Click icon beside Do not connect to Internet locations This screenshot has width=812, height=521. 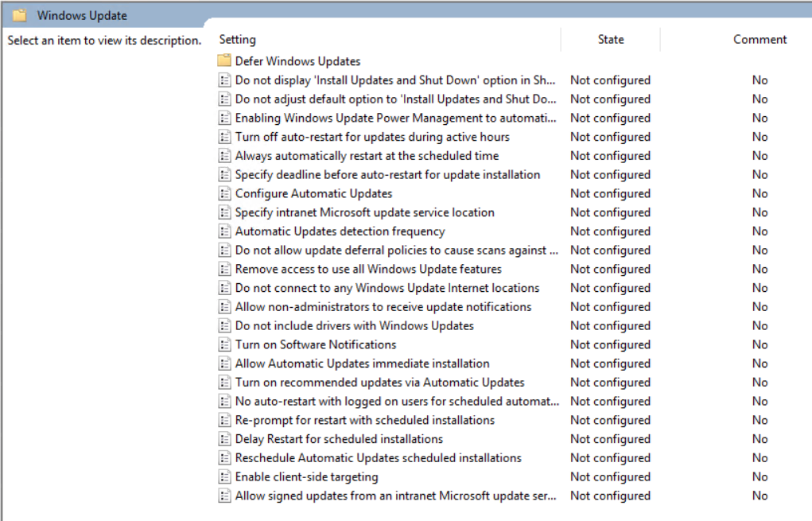click(x=224, y=288)
